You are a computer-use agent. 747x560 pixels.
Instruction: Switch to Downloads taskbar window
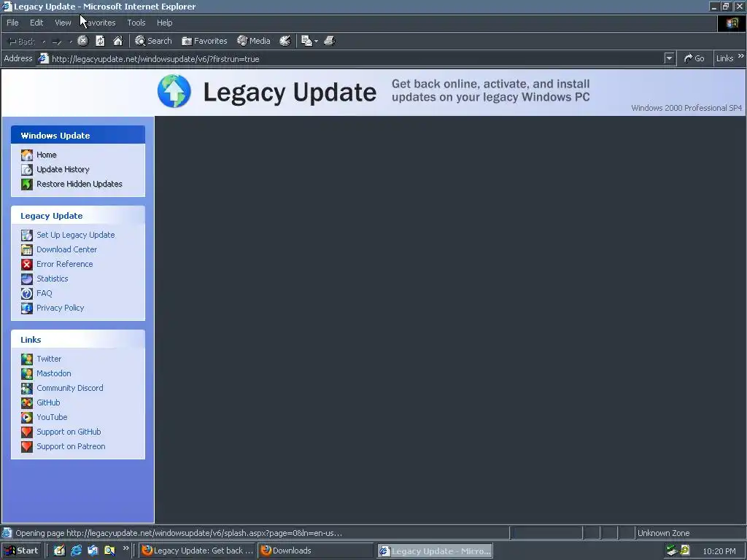[x=316, y=551]
